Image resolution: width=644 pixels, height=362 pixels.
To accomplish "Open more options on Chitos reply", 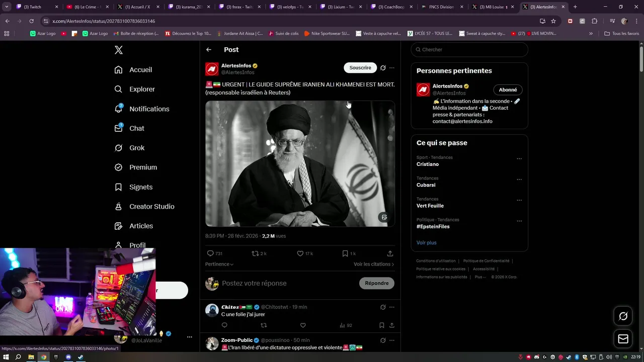I will [x=392, y=307].
